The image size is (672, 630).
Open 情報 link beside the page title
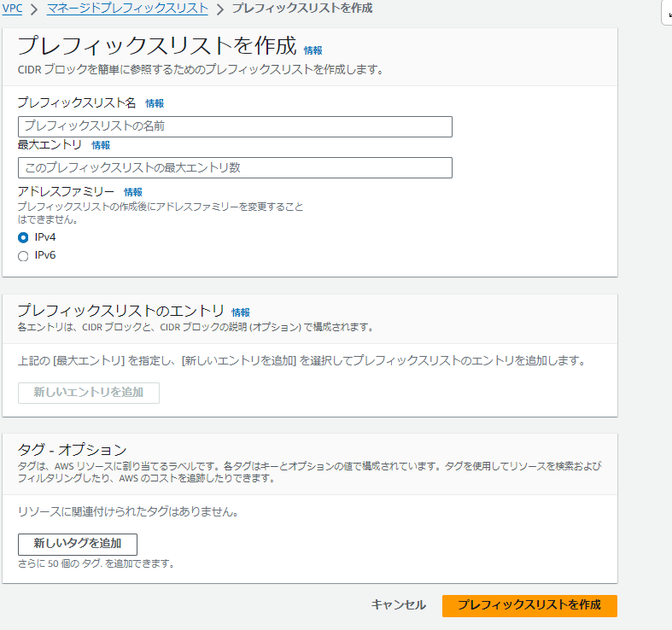[313, 50]
